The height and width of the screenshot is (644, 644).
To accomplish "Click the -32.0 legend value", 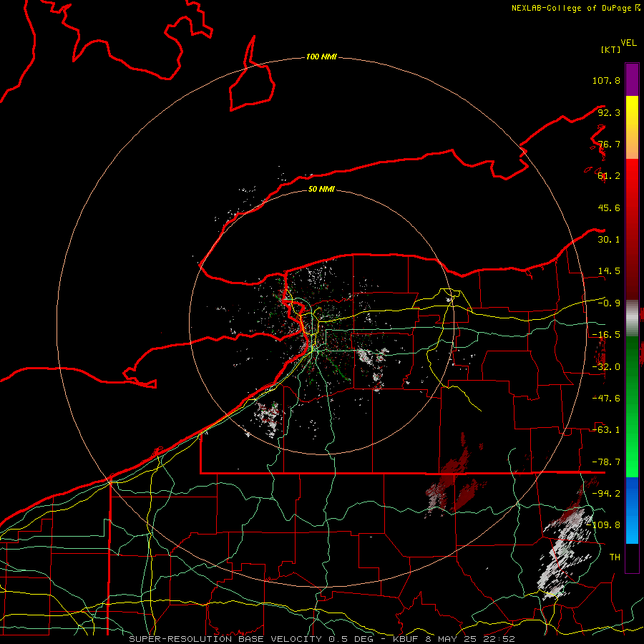I will pos(606,367).
